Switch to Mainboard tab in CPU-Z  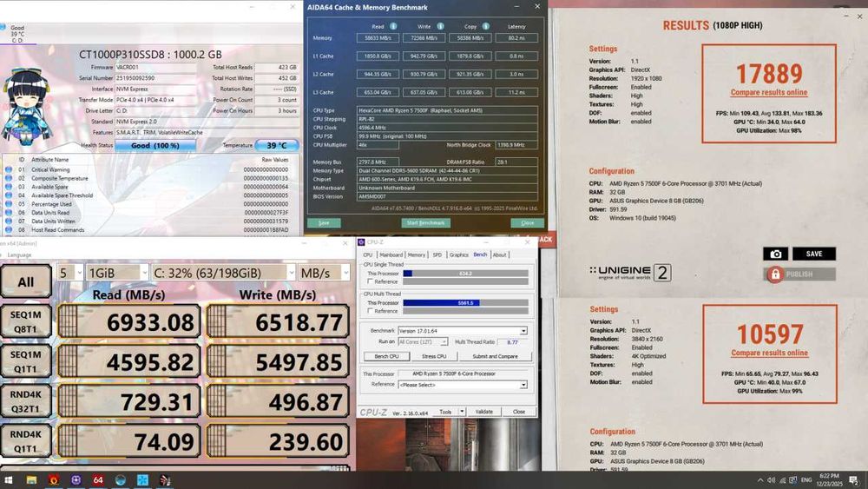tap(391, 254)
